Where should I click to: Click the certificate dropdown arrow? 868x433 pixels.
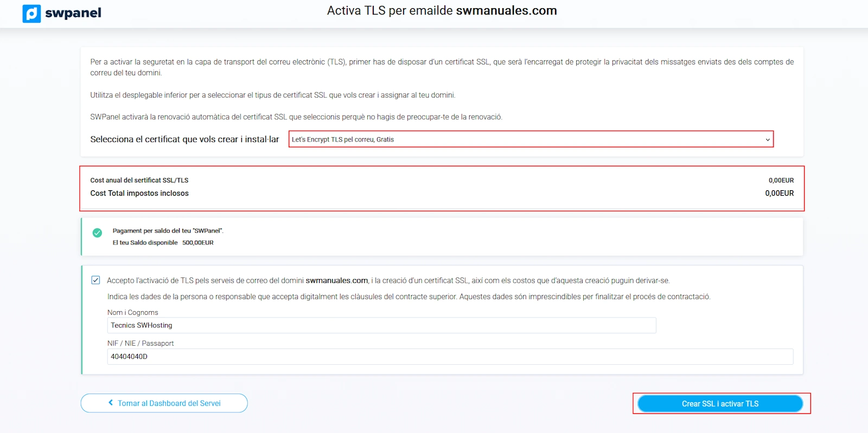(x=768, y=140)
